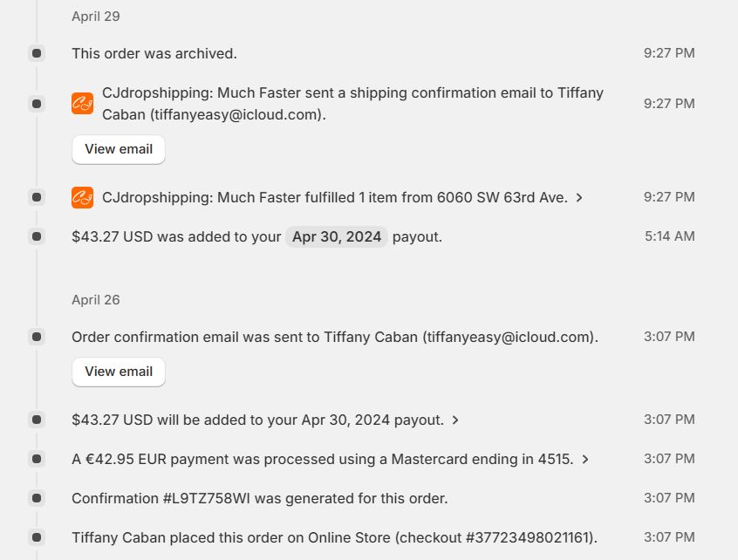The width and height of the screenshot is (738, 560).
Task: Click the CJdropshipping icon beside shipping confirmation
Action: point(82,104)
